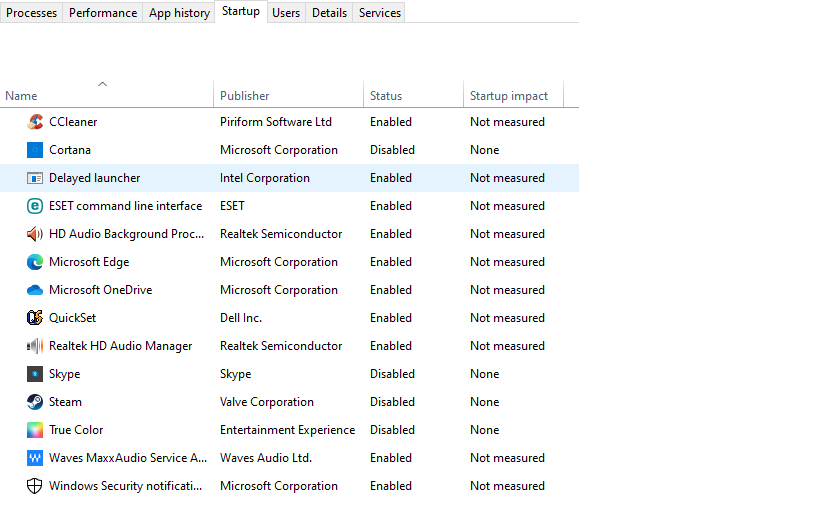Sort by the Name column header
The height and width of the screenshot is (514, 819).
107,96
